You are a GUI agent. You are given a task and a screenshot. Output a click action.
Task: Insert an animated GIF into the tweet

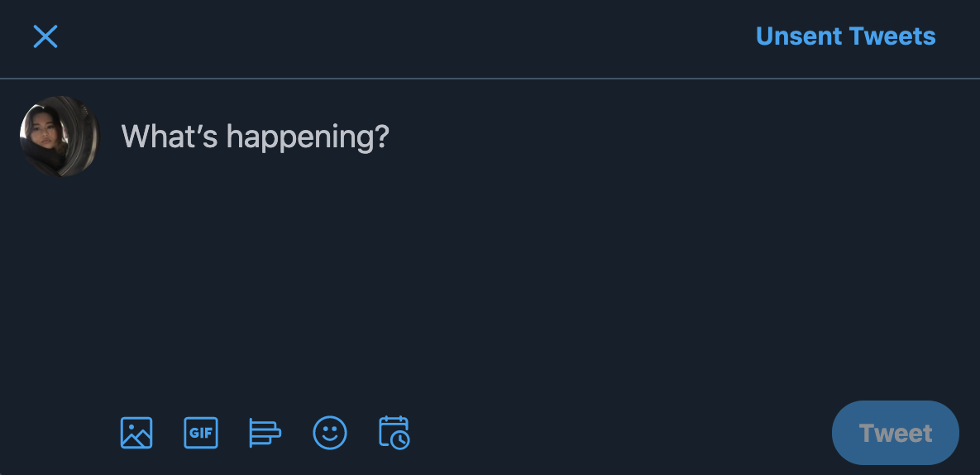pyautogui.click(x=201, y=433)
